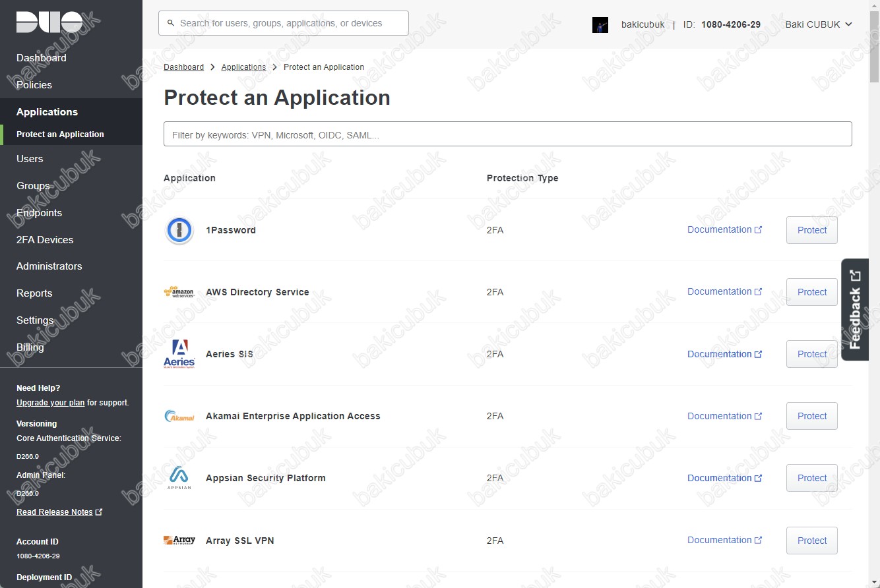Click the Protect an Application page heading
The image size is (880, 588).
(x=277, y=98)
